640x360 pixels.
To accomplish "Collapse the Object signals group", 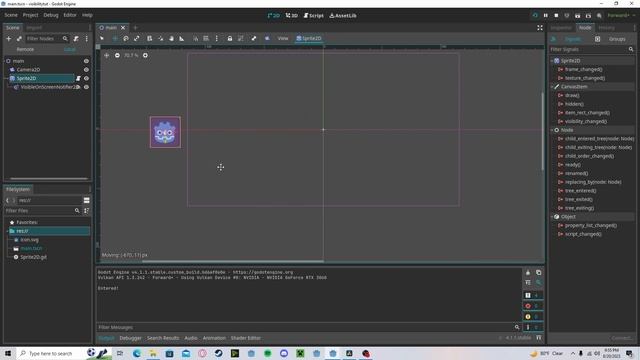I will 552,217.
